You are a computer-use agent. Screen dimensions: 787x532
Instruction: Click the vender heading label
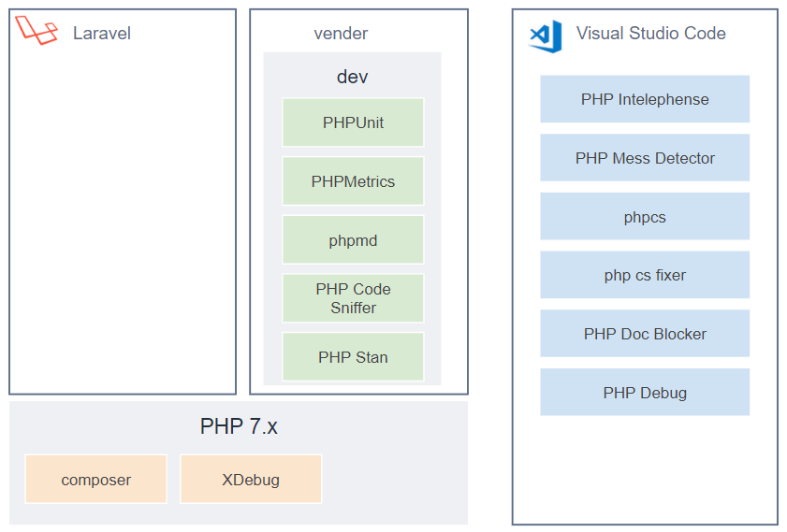click(341, 34)
